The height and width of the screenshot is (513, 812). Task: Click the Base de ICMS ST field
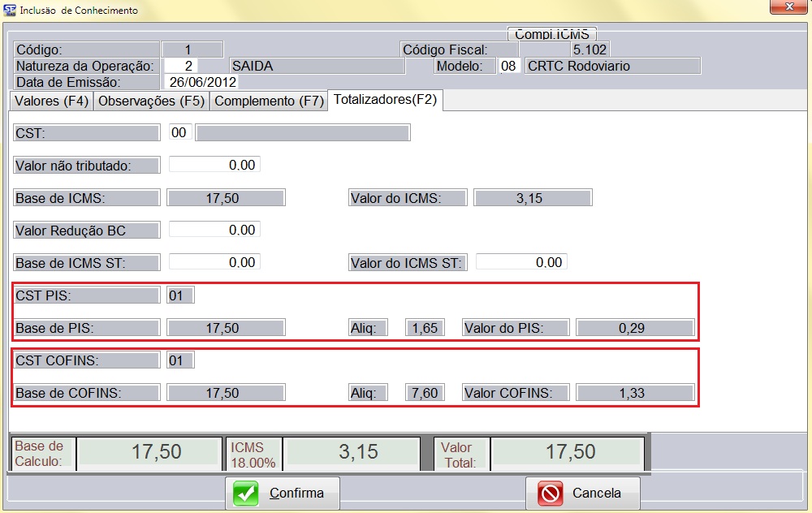point(214,262)
